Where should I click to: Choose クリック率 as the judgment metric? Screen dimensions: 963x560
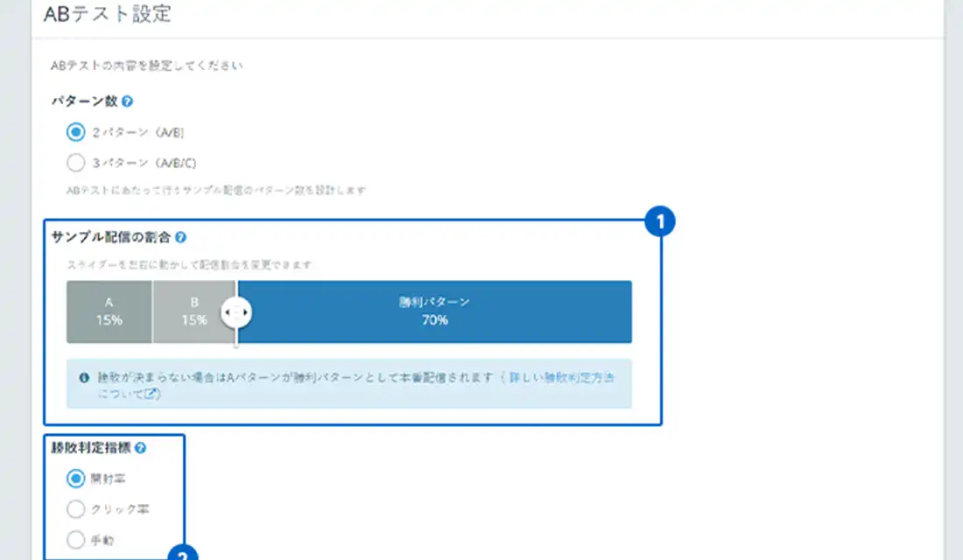(75, 509)
